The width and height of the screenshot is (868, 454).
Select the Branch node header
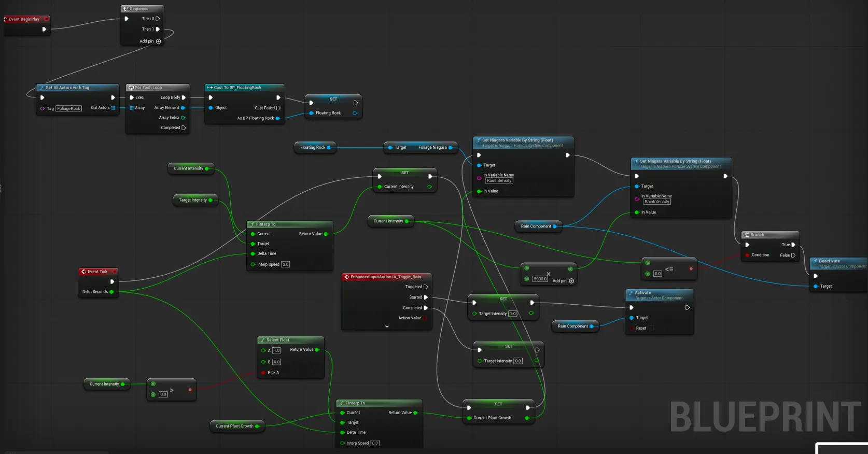(x=771, y=235)
